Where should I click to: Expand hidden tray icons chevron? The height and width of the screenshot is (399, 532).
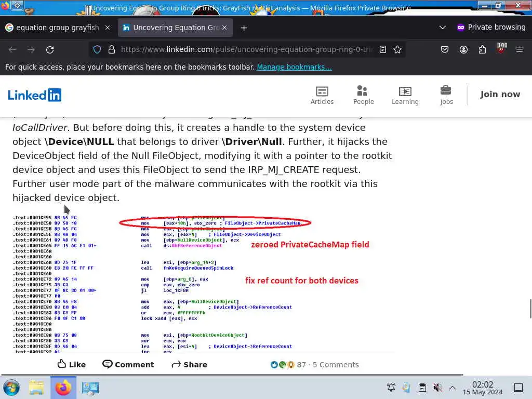pos(453,388)
